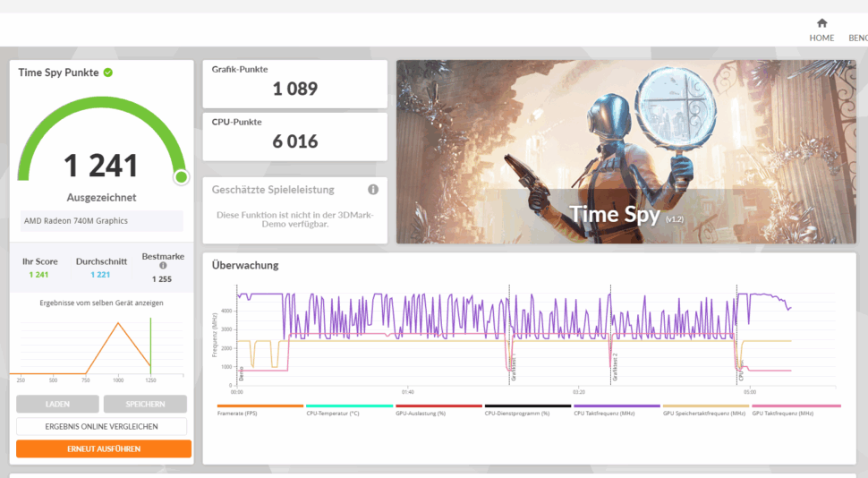The height and width of the screenshot is (478, 868).
Task: Click the home house icon
Action: click(822, 23)
